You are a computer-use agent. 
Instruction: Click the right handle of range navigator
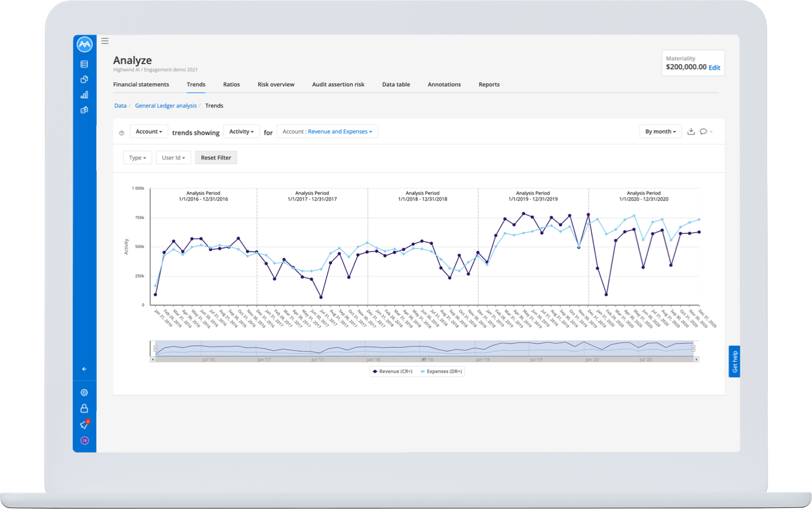[694, 348]
